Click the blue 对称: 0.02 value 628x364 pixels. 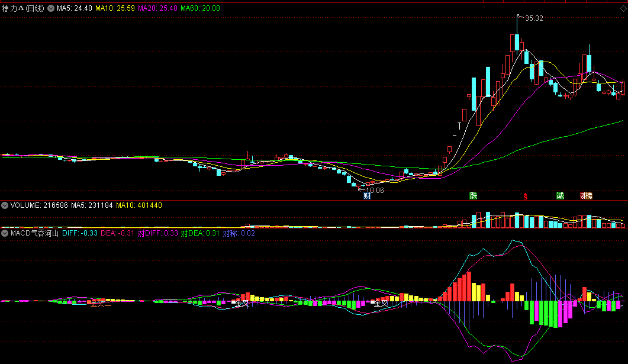coord(239,233)
